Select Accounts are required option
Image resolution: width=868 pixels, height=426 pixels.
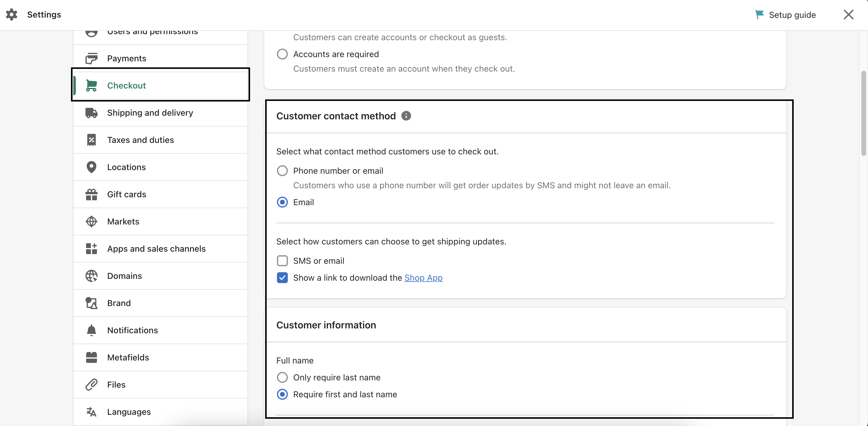coord(282,54)
